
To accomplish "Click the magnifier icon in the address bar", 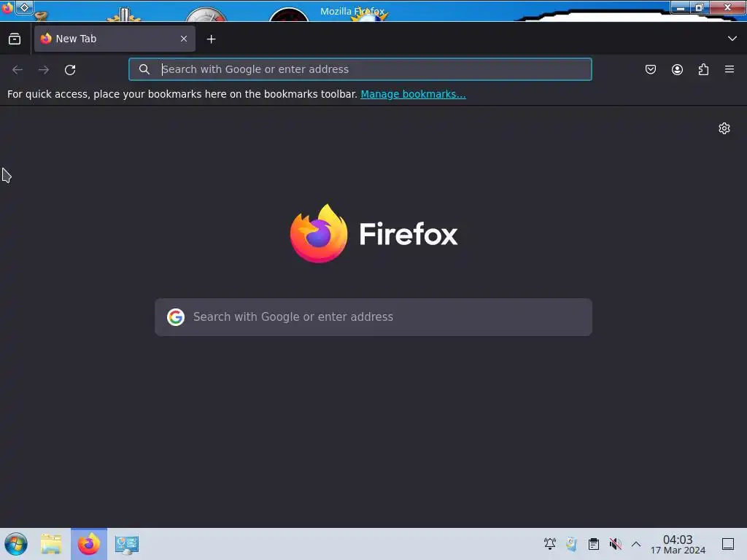I will click(144, 69).
